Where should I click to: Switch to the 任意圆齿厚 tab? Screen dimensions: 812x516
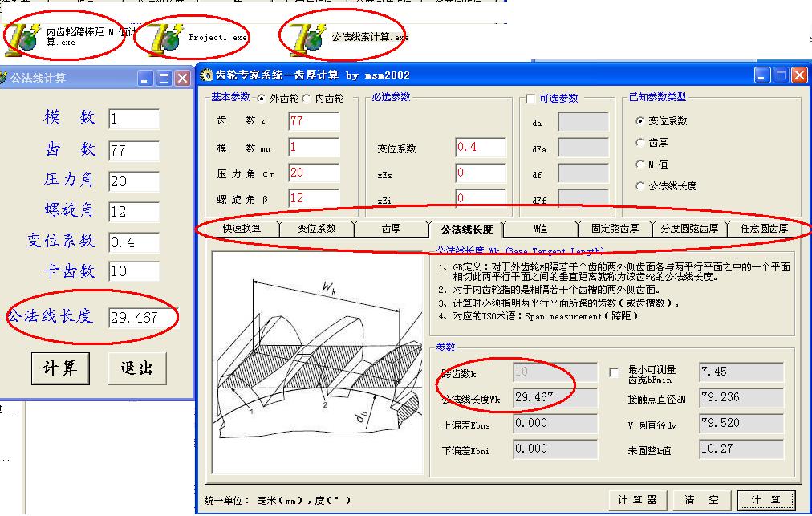764,229
